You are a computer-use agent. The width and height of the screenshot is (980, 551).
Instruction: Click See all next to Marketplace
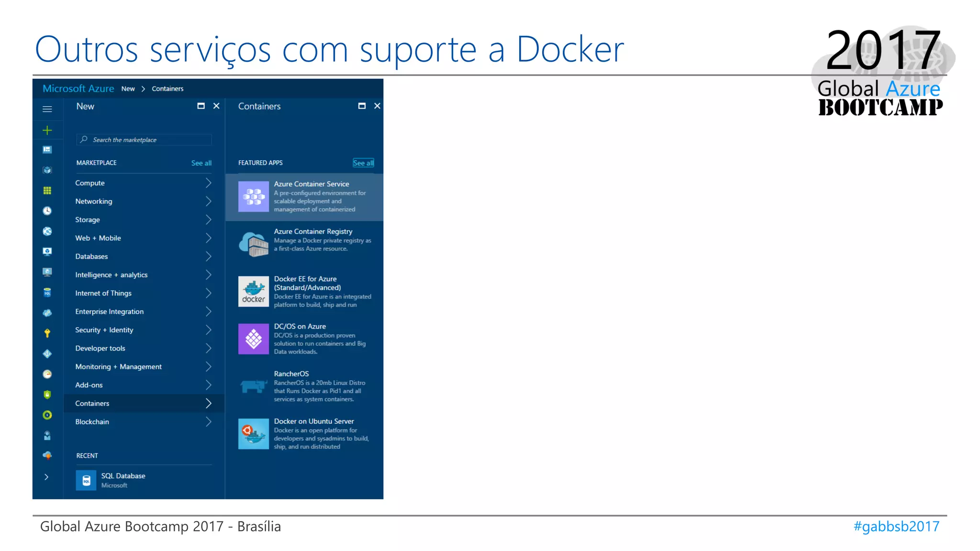pos(201,163)
